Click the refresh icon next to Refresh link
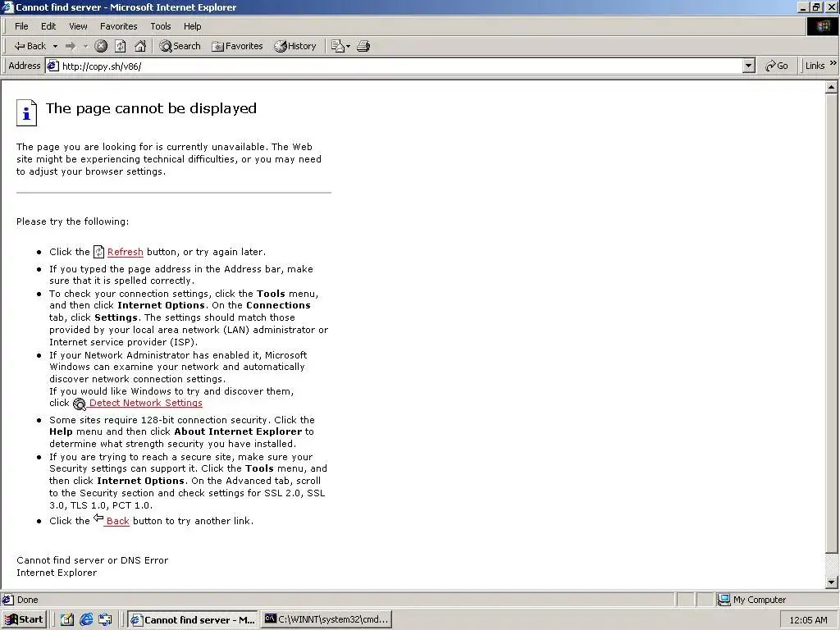 [x=98, y=251]
